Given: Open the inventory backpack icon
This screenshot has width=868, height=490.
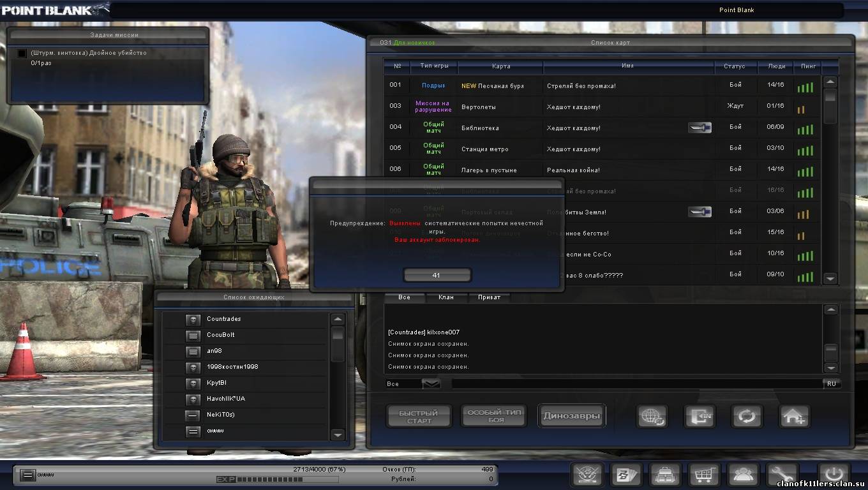Looking at the screenshot, I should [x=664, y=475].
